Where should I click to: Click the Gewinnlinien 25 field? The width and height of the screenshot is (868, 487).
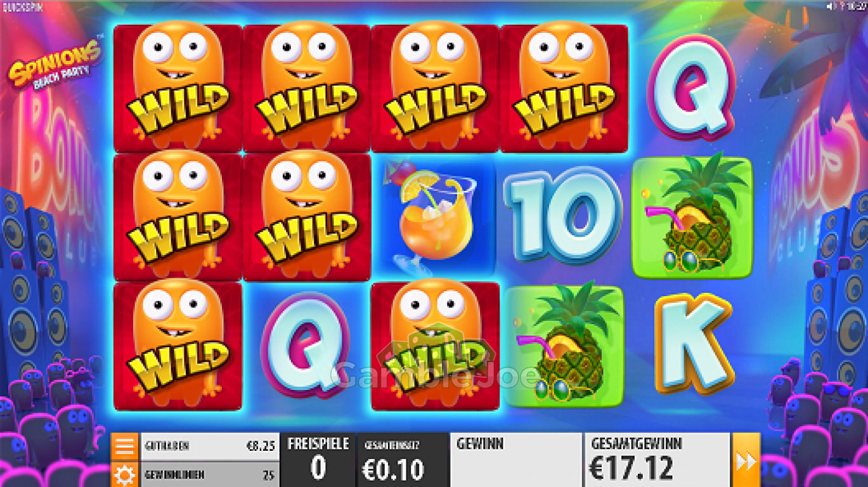coord(209,474)
